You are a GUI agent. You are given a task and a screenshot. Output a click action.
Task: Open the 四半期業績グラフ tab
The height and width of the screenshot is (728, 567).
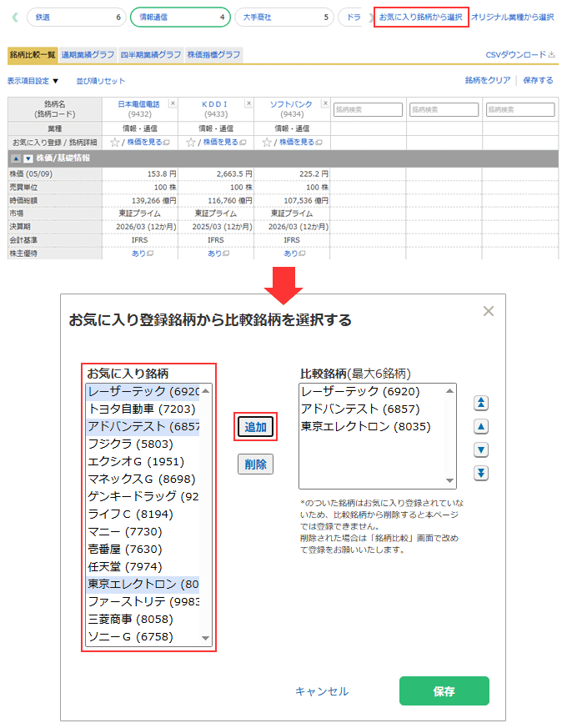tap(150, 55)
